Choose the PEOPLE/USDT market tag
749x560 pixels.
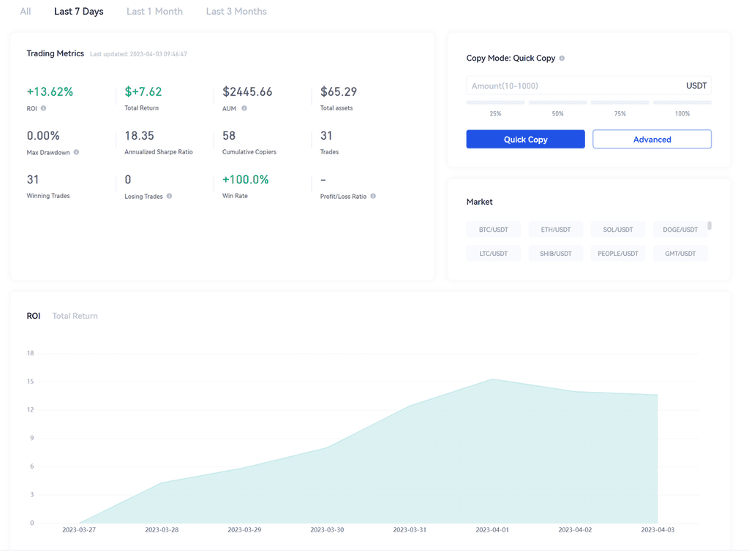[618, 254]
